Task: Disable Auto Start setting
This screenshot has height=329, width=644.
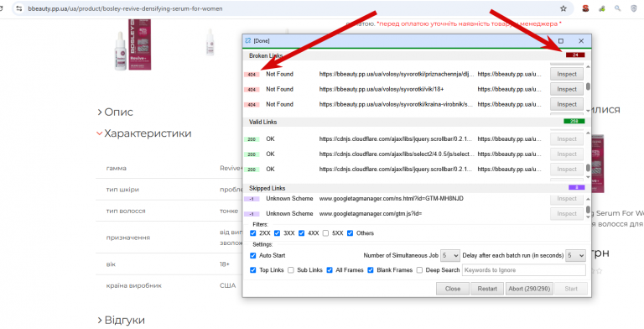Action: (253, 255)
